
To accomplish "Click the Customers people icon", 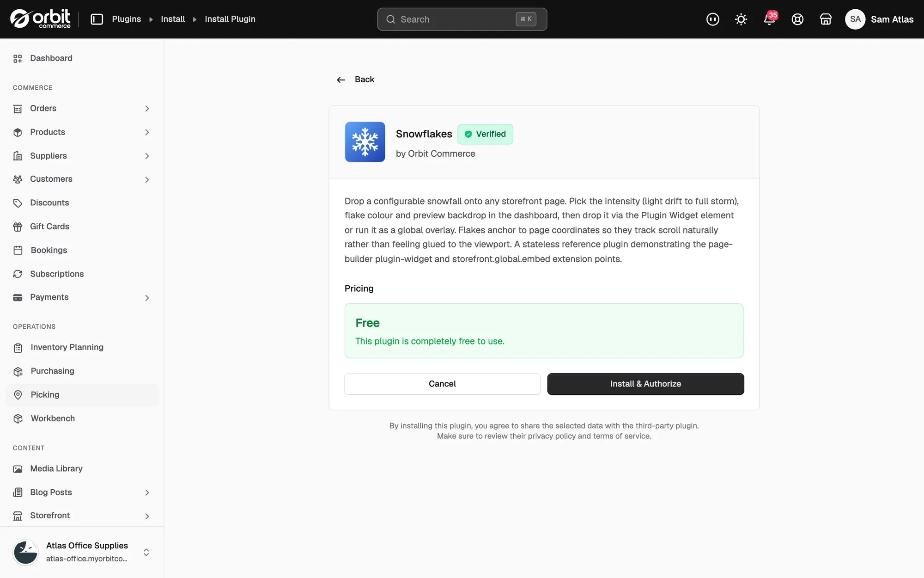I will pyautogui.click(x=18, y=179).
